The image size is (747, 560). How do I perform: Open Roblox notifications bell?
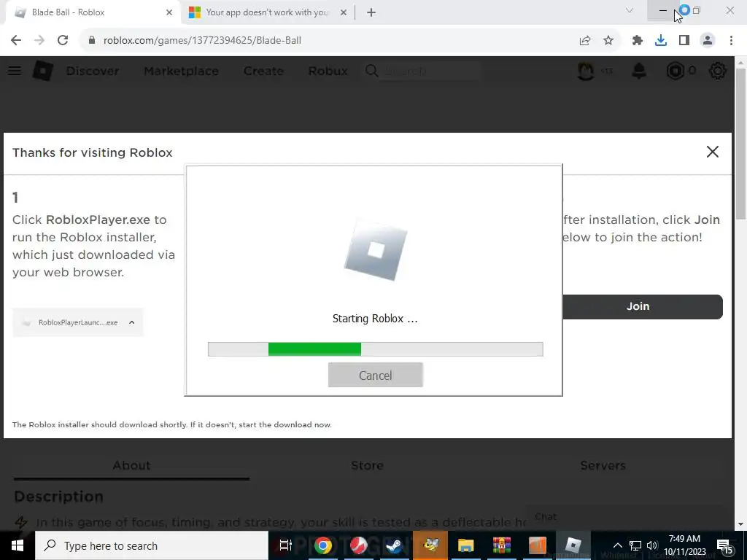(639, 71)
